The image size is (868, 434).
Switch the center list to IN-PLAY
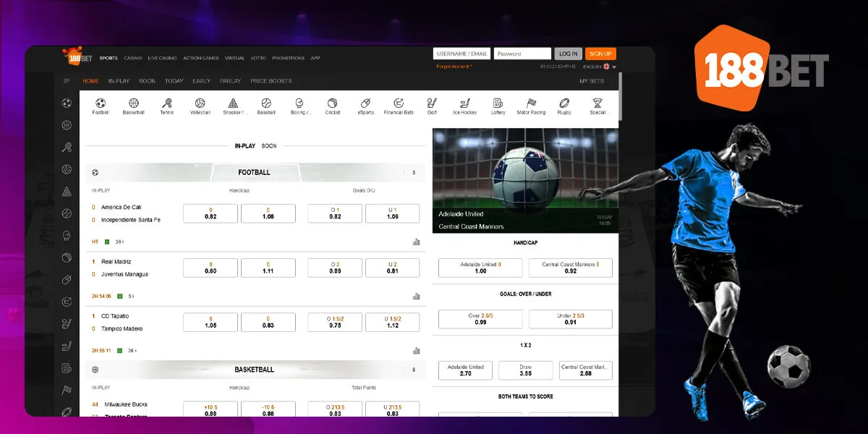[245, 145]
